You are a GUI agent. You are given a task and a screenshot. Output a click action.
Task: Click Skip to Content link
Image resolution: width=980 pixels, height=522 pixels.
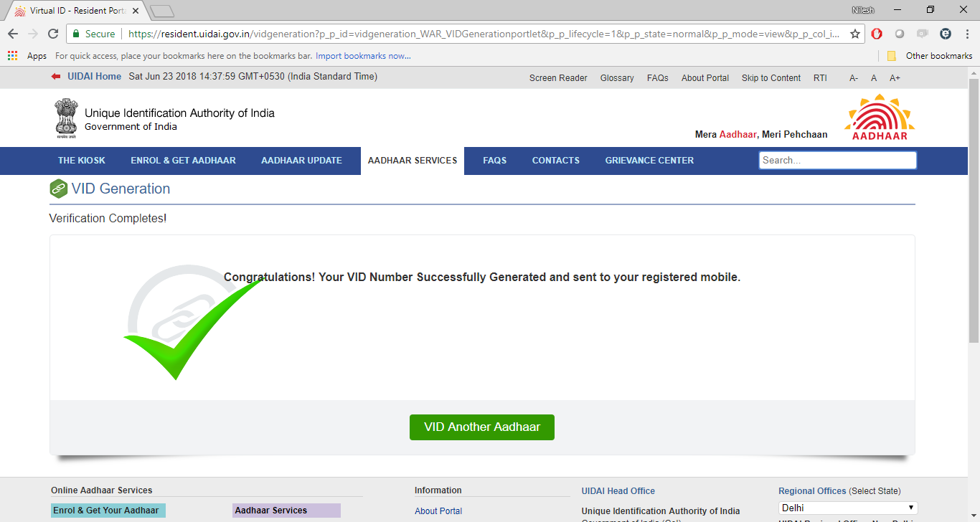(x=771, y=78)
